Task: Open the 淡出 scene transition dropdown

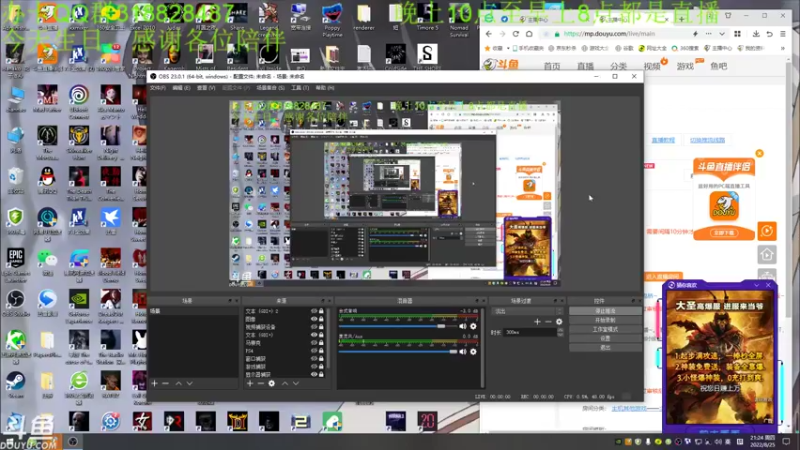Action: coord(527,311)
